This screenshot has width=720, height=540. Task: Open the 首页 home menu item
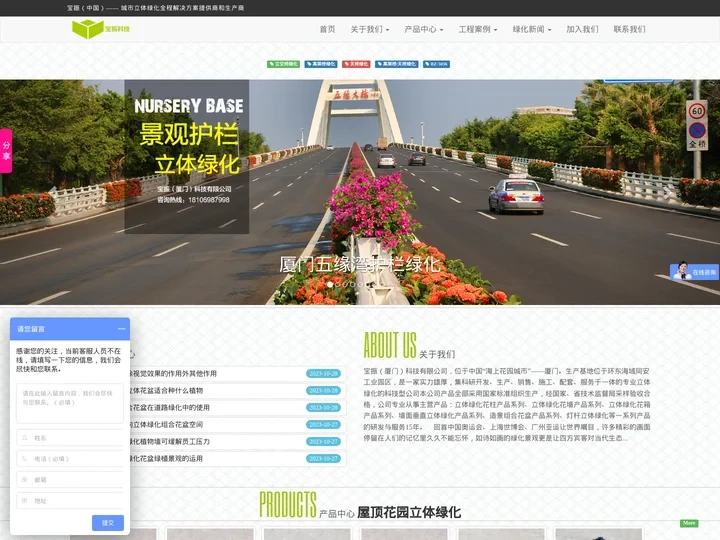pos(327,29)
